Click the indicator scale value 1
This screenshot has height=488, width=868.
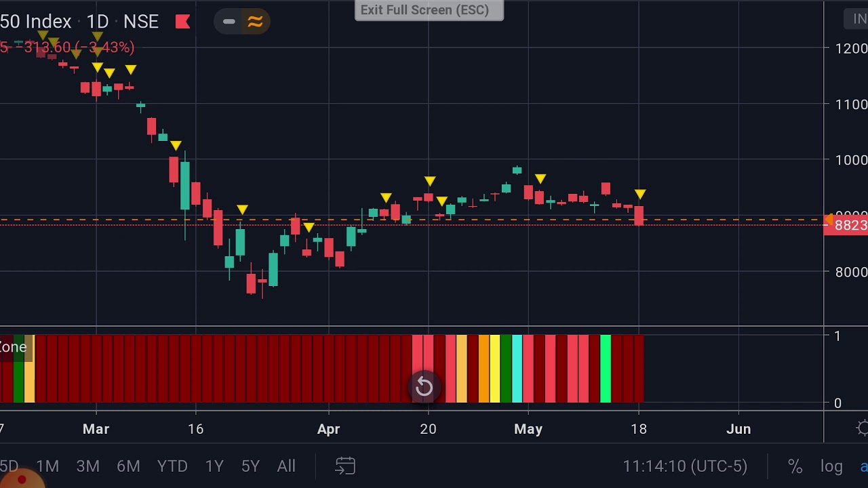(x=837, y=336)
